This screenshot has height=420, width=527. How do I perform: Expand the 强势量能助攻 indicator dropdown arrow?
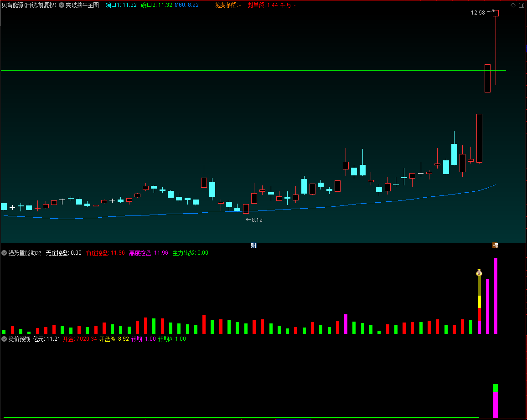click(x=4, y=253)
